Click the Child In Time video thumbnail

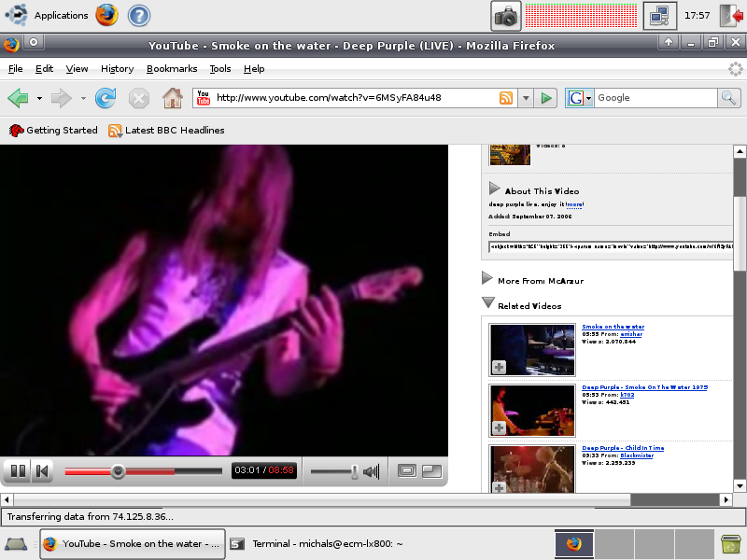532,469
